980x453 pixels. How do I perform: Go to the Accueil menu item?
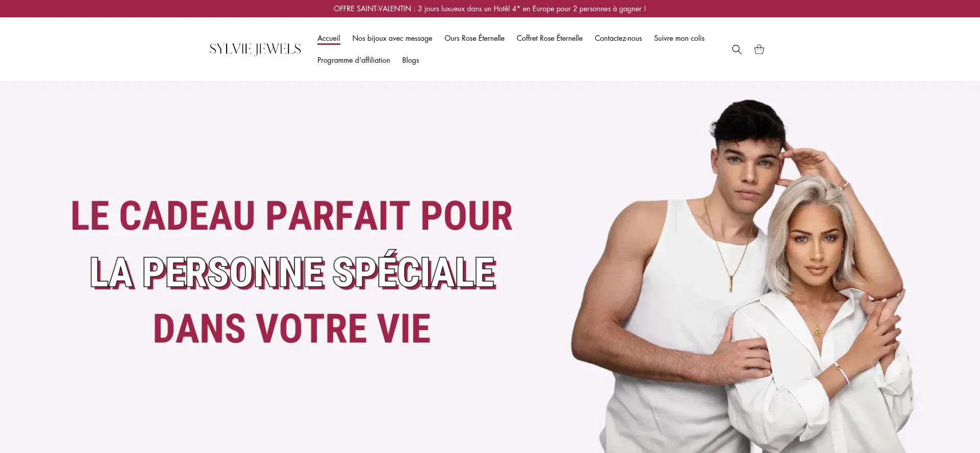click(329, 38)
